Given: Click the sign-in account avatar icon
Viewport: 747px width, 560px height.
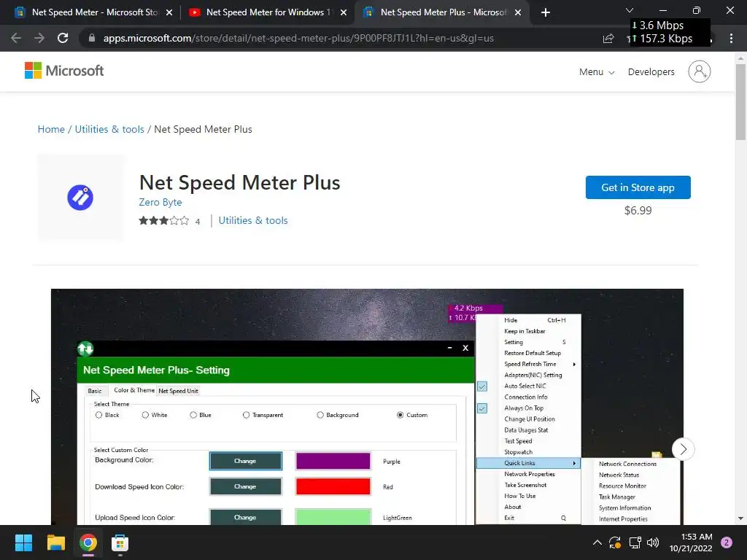Looking at the screenshot, I should coord(700,71).
